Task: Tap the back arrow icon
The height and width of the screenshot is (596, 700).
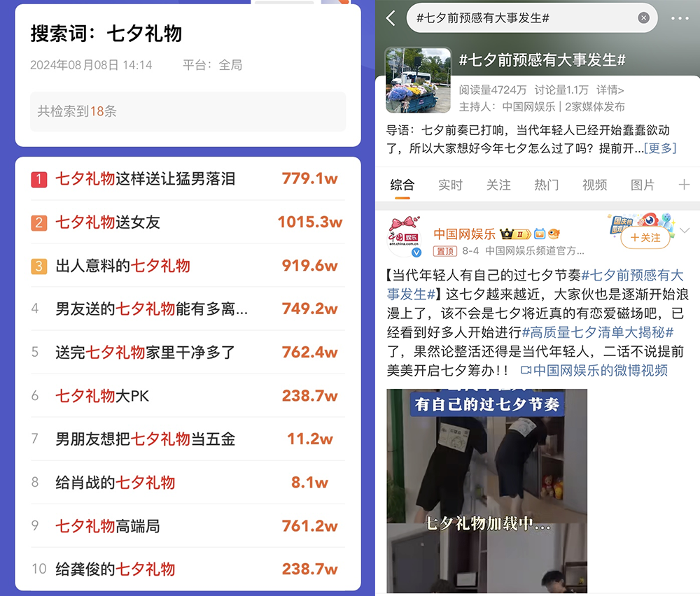Action: tap(391, 18)
